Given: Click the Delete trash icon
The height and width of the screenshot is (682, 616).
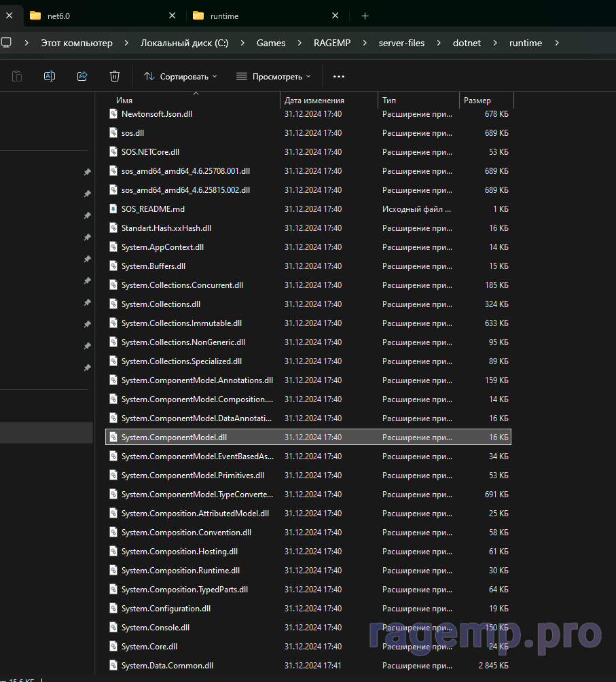Looking at the screenshot, I should click(115, 76).
